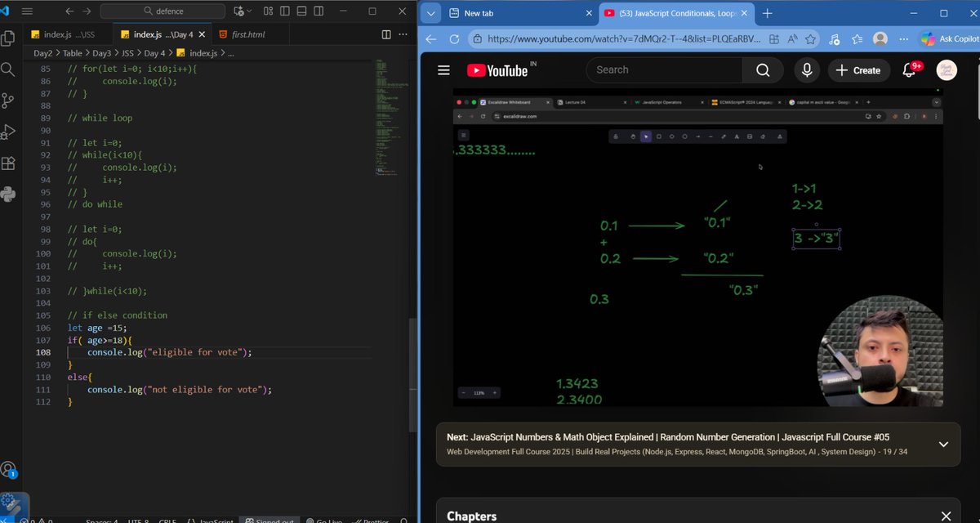Click YouTube Create button
This screenshot has height=523, width=980.
point(859,70)
